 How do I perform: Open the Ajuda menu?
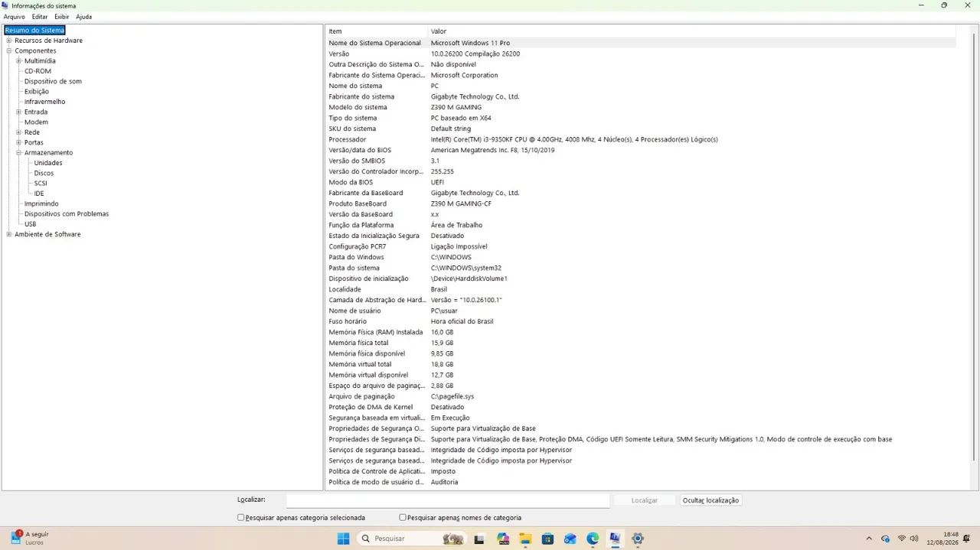[x=83, y=17]
